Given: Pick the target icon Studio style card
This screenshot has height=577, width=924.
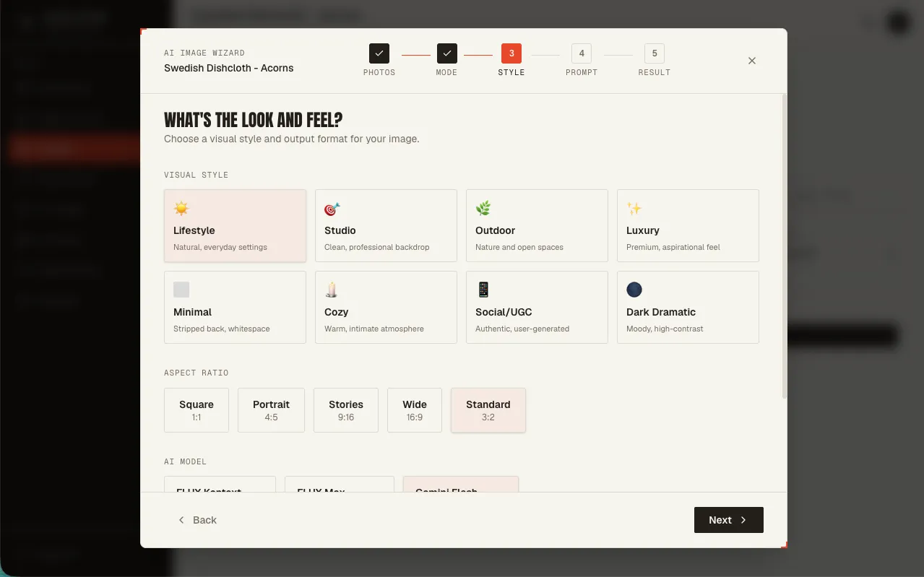Looking at the screenshot, I should (x=386, y=225).
